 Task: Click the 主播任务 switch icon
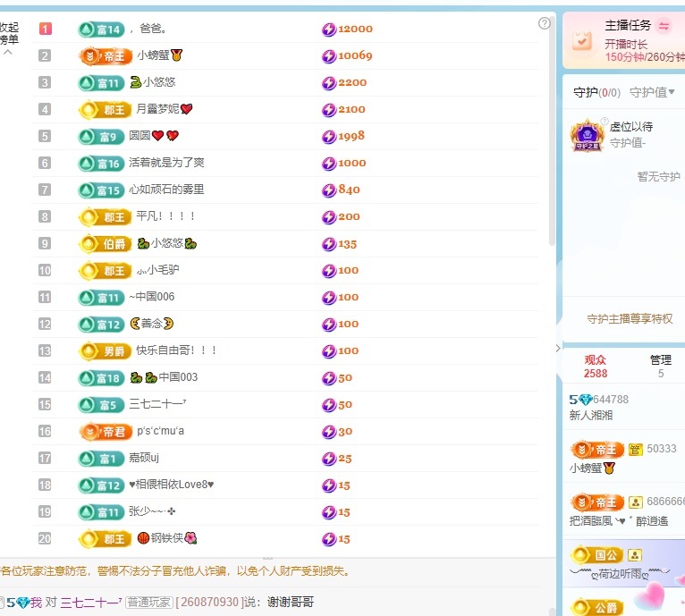click(x=664, y=26)
